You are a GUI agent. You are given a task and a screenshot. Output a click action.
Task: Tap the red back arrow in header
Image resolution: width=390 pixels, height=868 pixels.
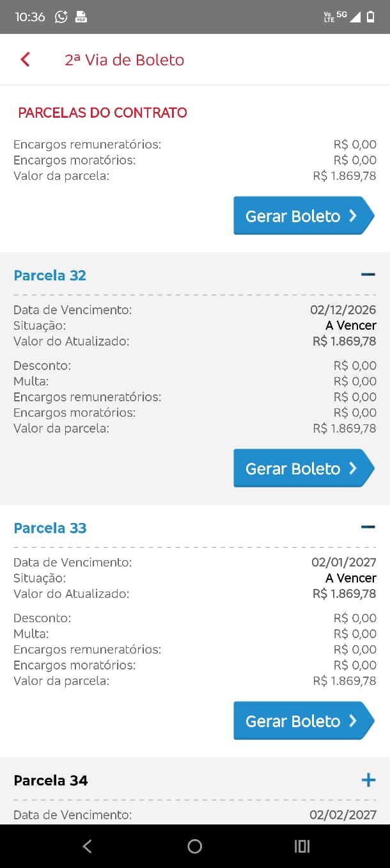click(25, 60)
